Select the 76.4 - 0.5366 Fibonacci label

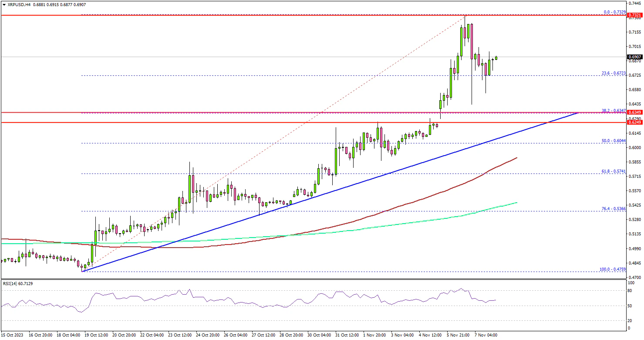tap(613, 209)
